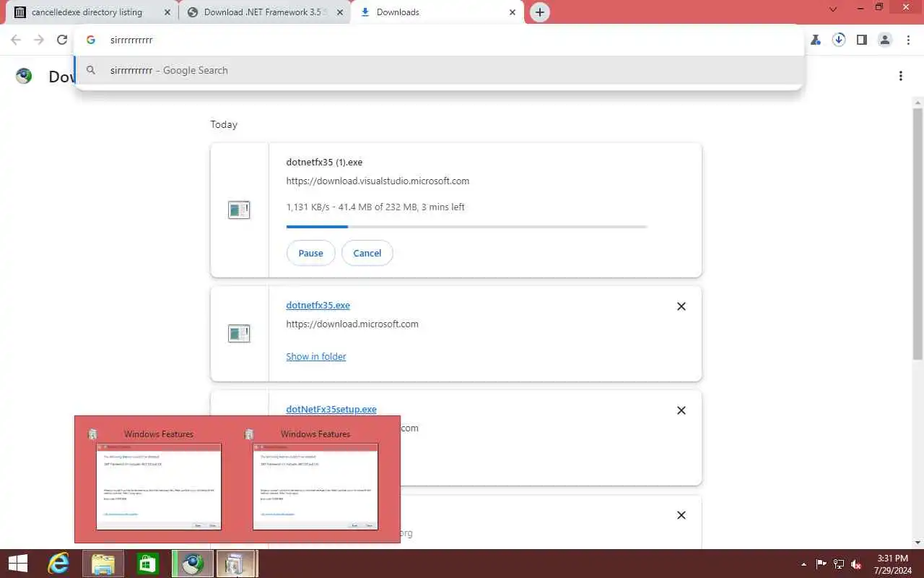This screenshot has width=924, height=578.
Task: Open the Action Center flag icon
Action: pos(821,564)
